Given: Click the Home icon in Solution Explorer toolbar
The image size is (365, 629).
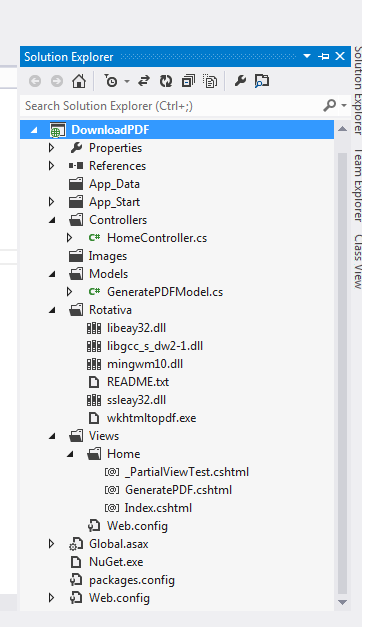Looking at the screenshot, I should tap(79, 81).
